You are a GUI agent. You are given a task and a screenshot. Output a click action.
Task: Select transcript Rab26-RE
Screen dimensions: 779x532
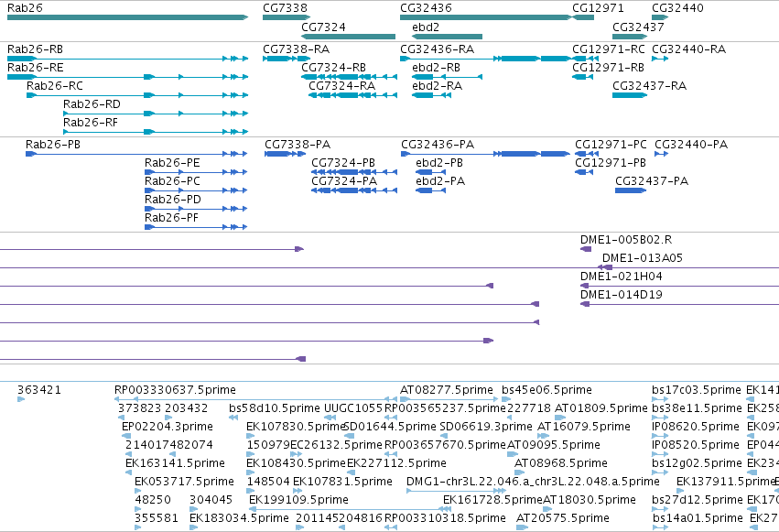[x=127, y=77]
